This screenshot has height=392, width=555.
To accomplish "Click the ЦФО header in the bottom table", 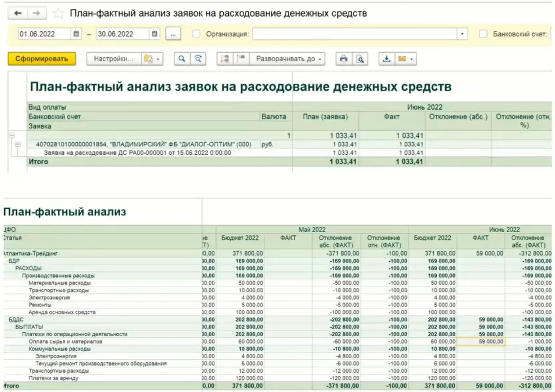I will click(10, 230).
